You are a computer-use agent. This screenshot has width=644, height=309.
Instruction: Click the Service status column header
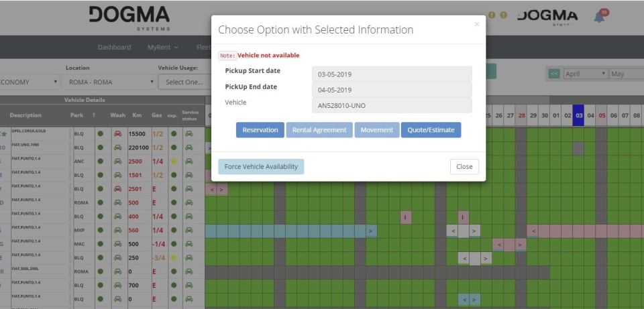click(x=190, y=115)
